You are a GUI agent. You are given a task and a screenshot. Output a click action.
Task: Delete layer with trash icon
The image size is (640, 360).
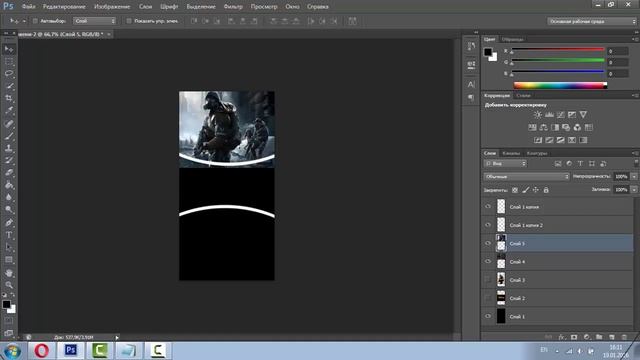(624, 337)
